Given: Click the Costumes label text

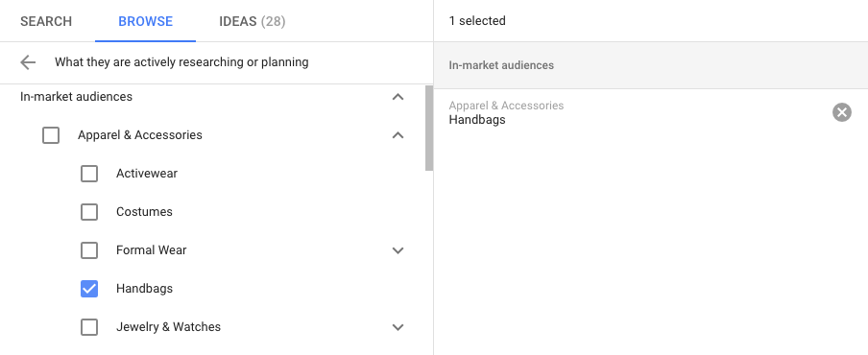Looking at the screenshot, I should click(144, 212).
